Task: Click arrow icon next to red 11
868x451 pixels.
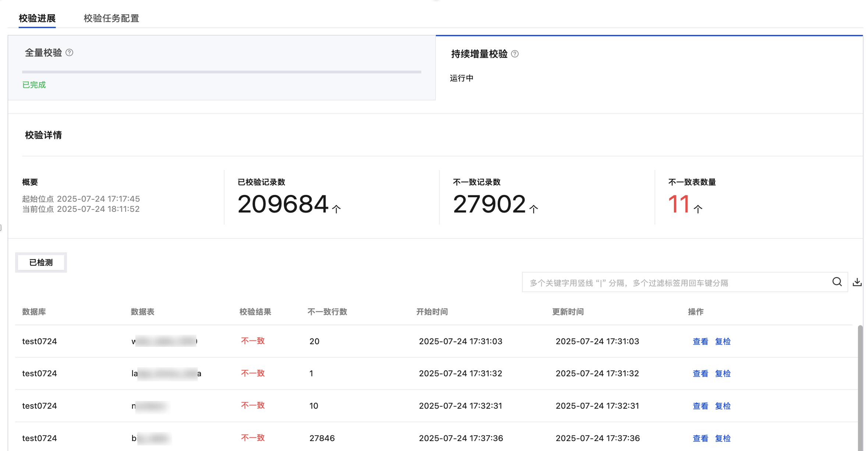Action: point(698,209)
